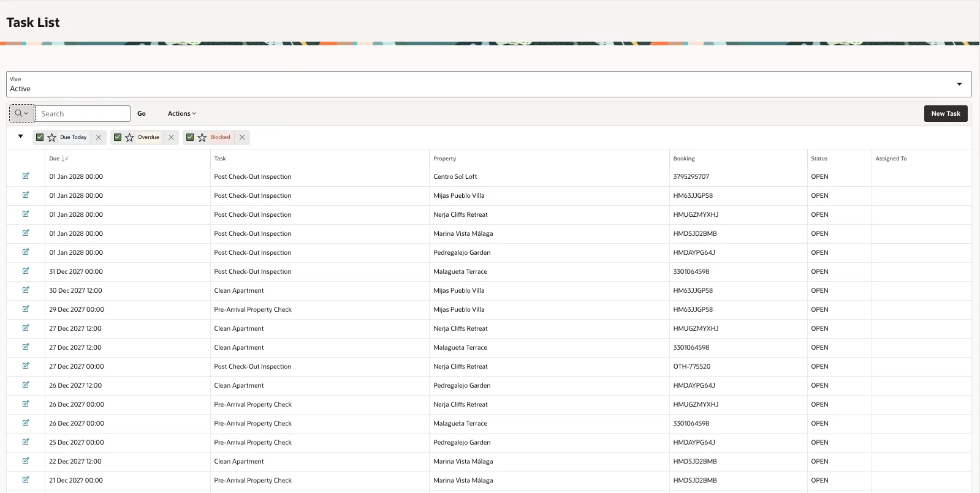Toggle the Blocked filter checkbox
This screenshot has height=493, width=980.
point(190,137)
